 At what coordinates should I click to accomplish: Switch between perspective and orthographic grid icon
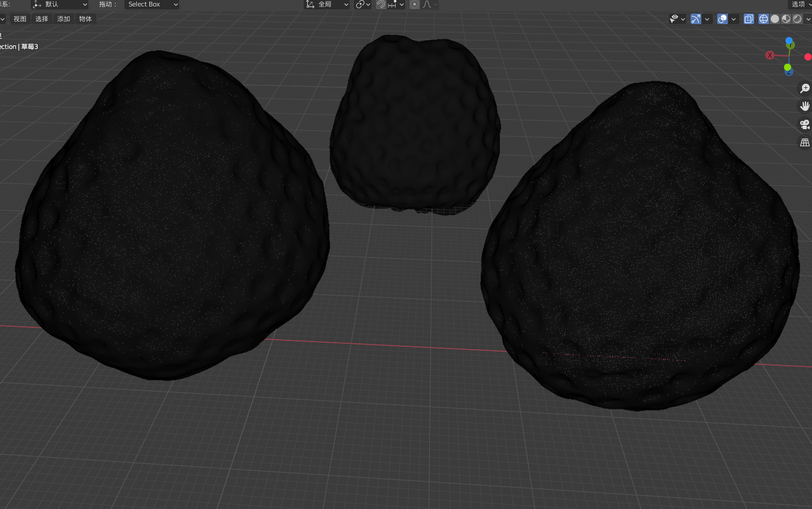[x=805, y=142]
